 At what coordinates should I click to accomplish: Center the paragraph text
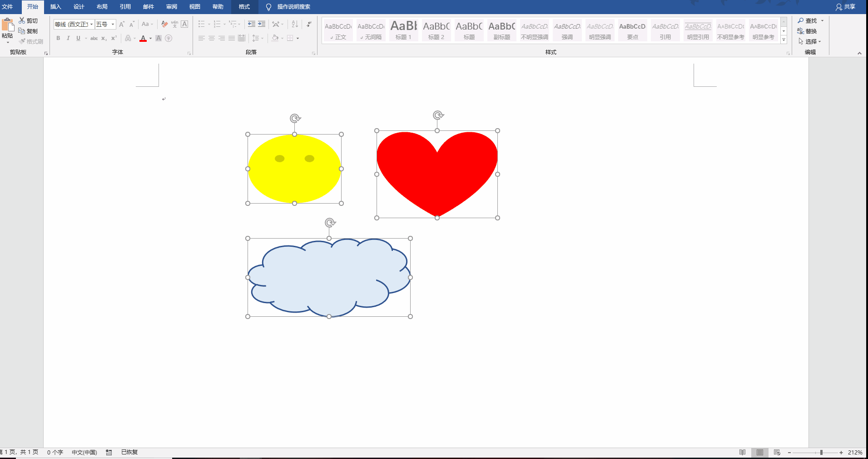tap(212, 38)
